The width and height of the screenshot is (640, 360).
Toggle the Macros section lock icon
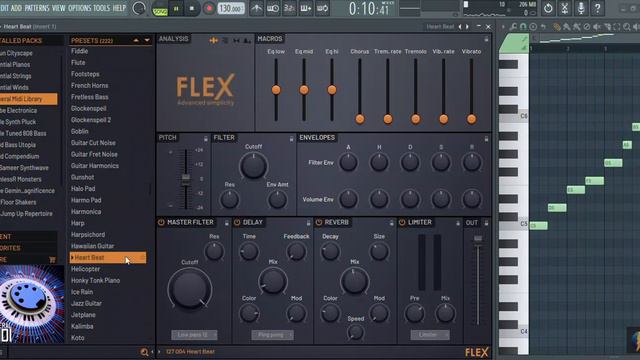pos(486,39)
